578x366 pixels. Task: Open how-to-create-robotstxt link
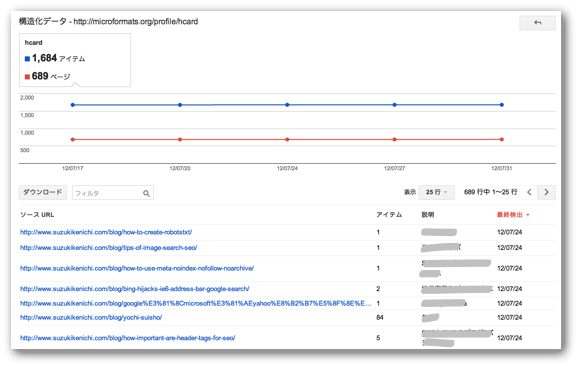(106, 232)
